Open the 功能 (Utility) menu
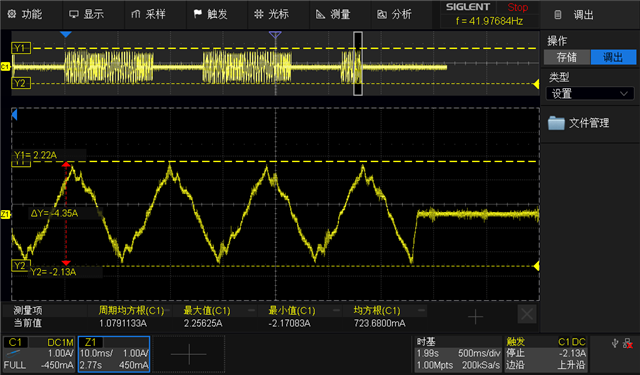This screenshot has height=375, width=640. point(31,14)
